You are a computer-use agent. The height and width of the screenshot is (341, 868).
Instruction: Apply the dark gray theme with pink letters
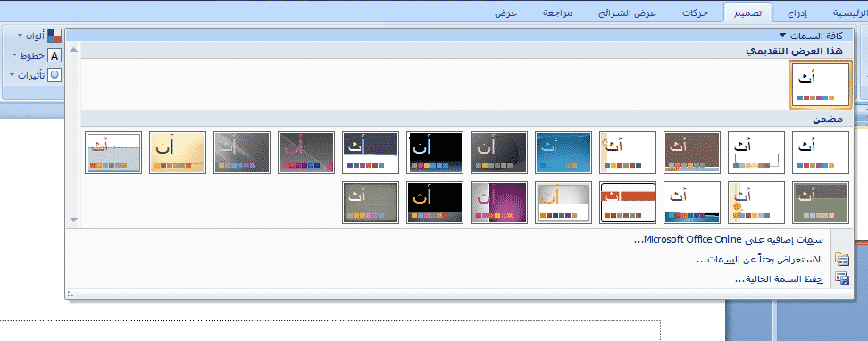306,153
